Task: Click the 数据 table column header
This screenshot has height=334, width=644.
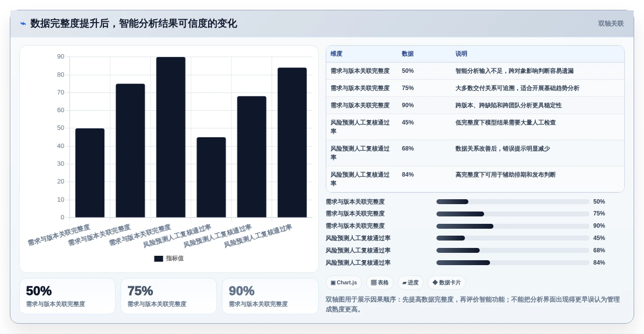Action: click(x=408, y=54)
